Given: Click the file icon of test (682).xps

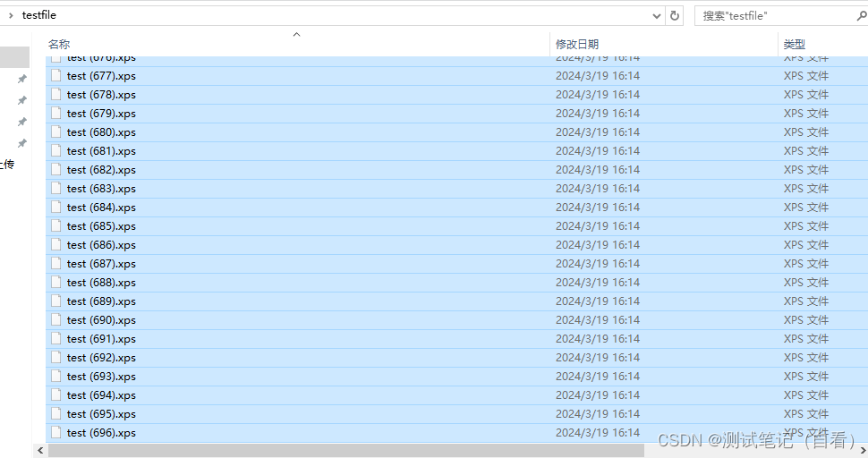Looking at the screenshot, I should (55, 169).
